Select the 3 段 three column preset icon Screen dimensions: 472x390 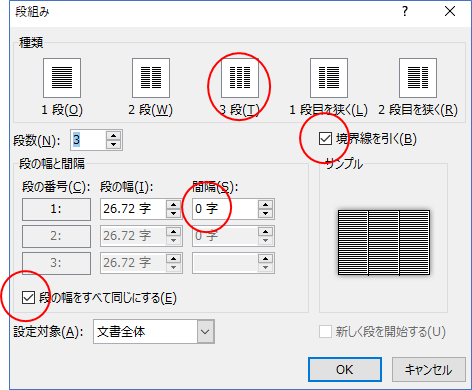(240, 78)
